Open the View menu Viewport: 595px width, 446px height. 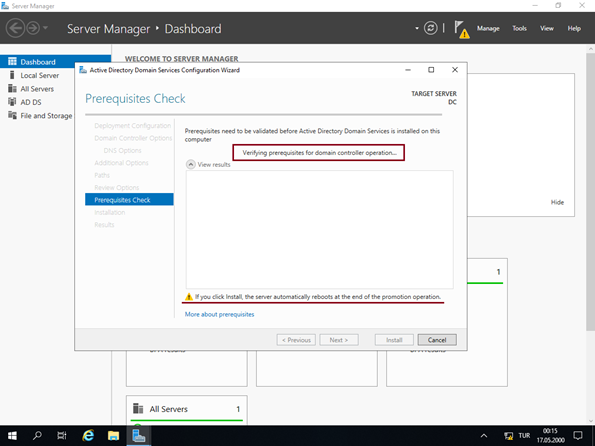point(547,28)
